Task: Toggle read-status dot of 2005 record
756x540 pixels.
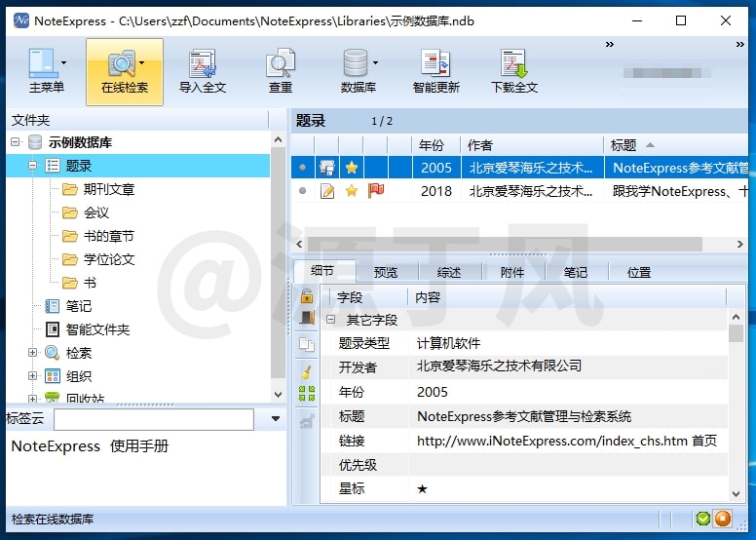Action: tap(302, 168)
